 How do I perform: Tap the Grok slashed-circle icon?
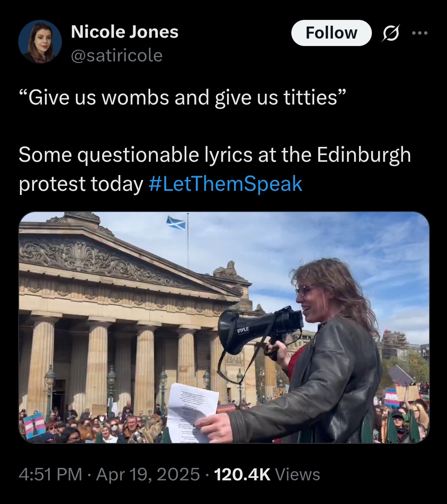390,33
